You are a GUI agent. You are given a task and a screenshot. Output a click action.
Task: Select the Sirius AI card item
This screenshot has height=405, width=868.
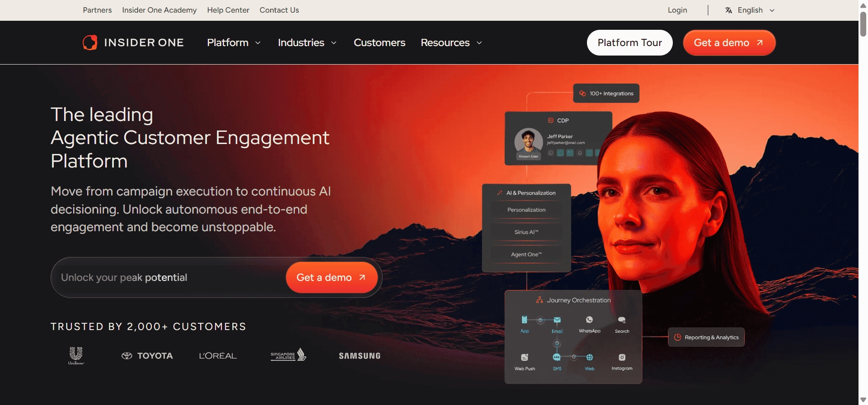[x=526, y=232]
